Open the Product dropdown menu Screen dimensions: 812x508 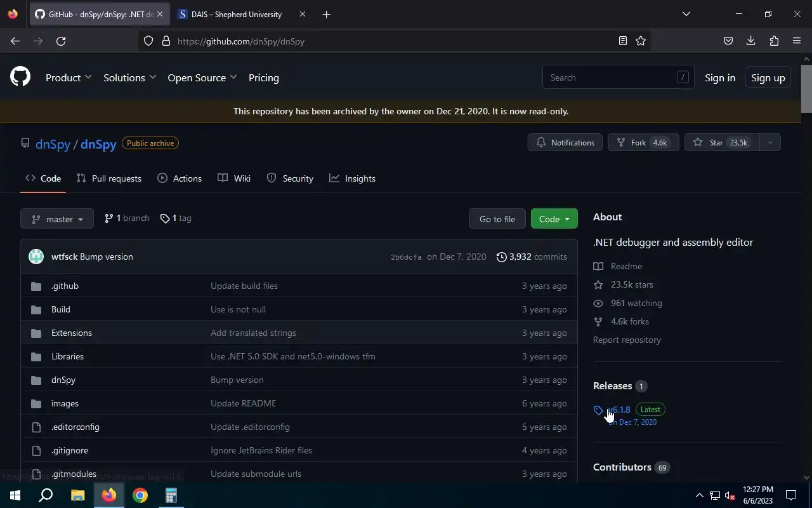point(69,77)
